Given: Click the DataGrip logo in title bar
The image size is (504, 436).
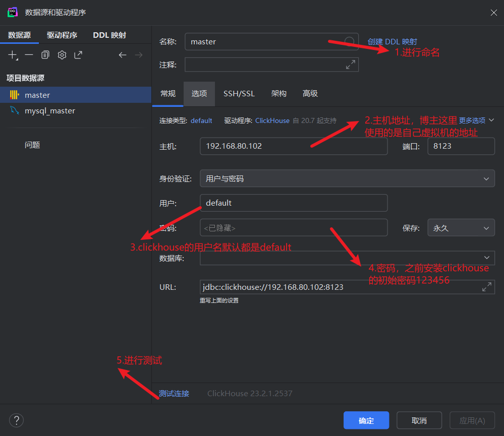Looking at the screenshot, I should click(12, 12).
